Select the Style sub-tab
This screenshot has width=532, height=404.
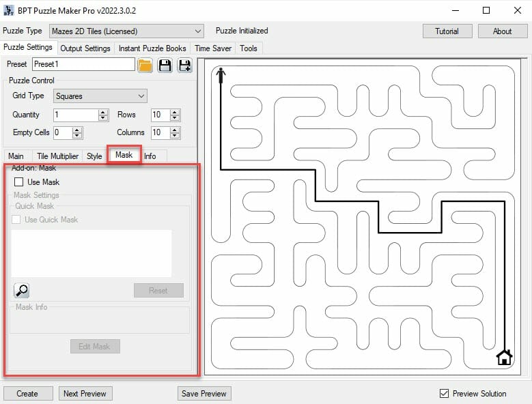tap(94, 156)
